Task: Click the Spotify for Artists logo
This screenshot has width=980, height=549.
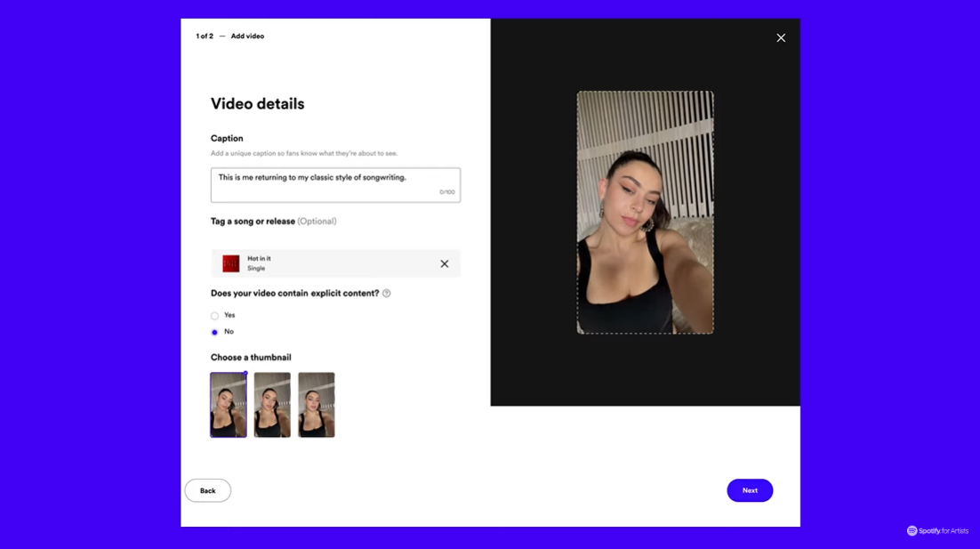Action: (937, 531)
